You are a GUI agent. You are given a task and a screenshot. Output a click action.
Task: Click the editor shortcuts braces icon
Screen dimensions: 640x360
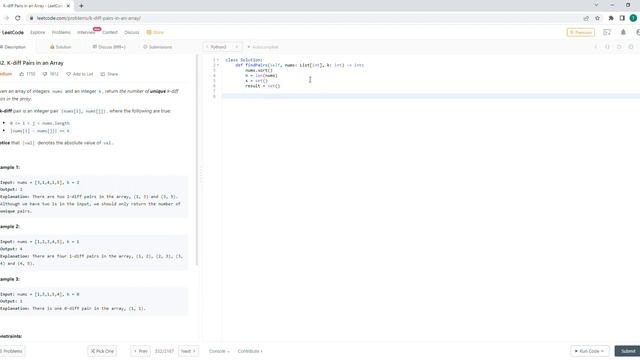pos(607,47)
